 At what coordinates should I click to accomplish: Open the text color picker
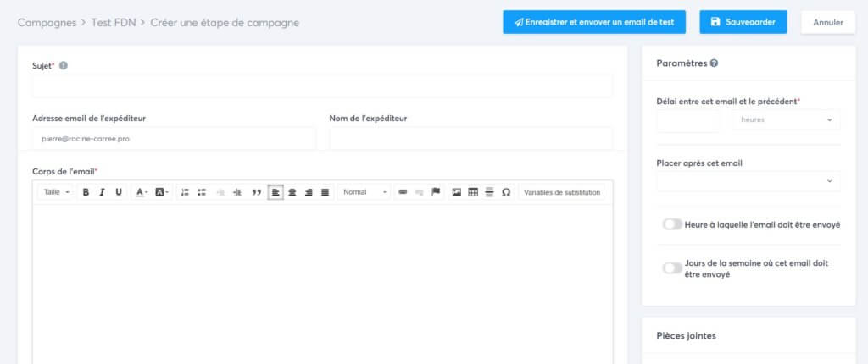click(x=142, y=192)
